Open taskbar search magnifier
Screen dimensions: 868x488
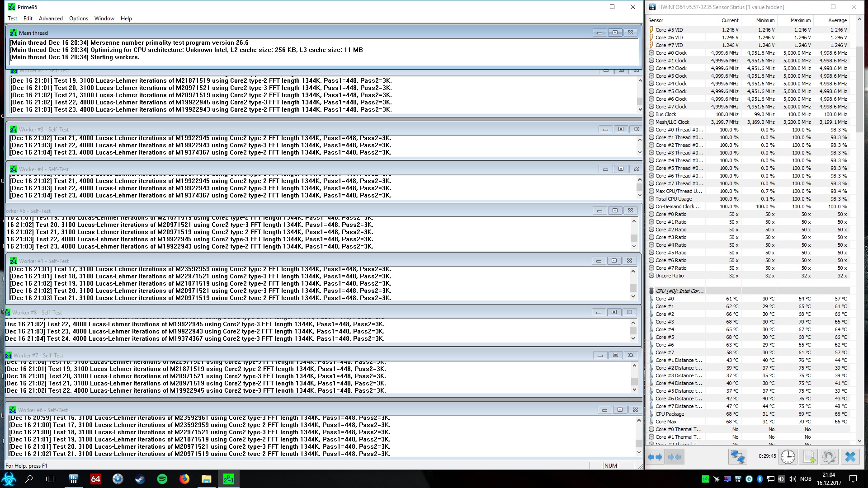pyautogui.click(x=29, y=479)
